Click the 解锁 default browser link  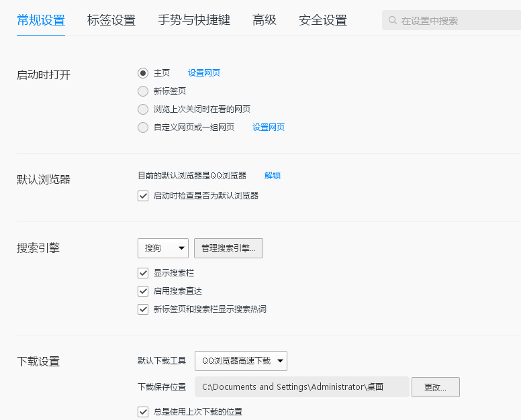coord(273,176)
